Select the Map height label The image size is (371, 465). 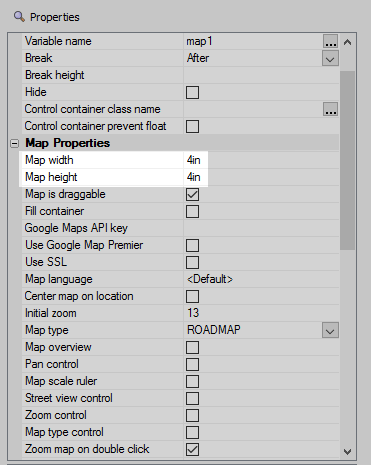click(51, 177)
